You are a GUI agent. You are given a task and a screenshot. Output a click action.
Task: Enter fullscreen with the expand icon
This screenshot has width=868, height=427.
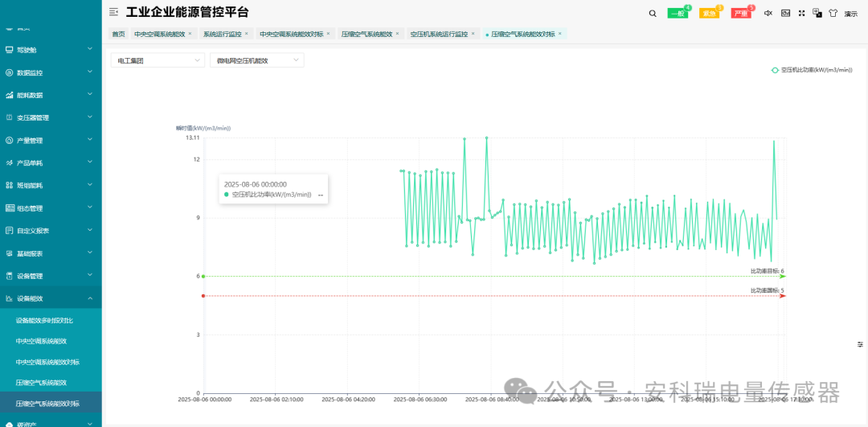pyautogui.click(x=801, y=14)
